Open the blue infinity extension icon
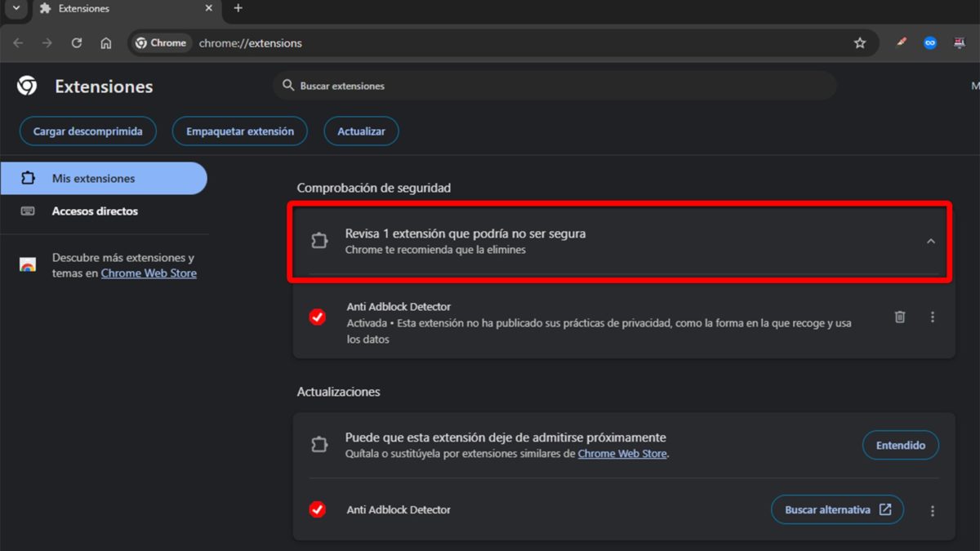The height and width of the screenshot is (551, 980). point(930,42)
